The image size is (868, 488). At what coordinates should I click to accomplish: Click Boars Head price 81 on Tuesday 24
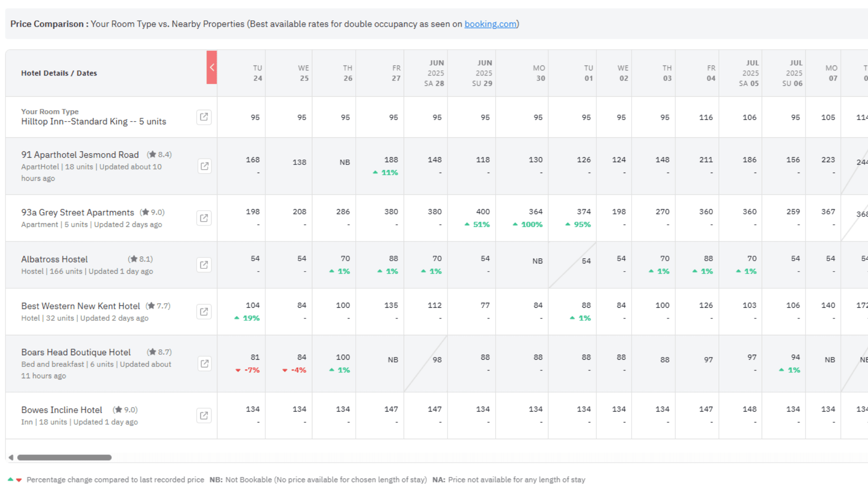(x=255, y=357)
